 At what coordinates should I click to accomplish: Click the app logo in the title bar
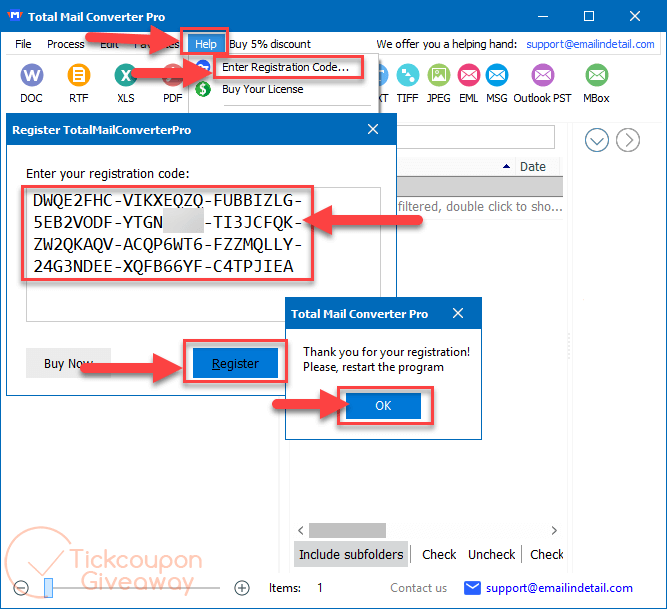pyautogui.click(x=14, y=16)
